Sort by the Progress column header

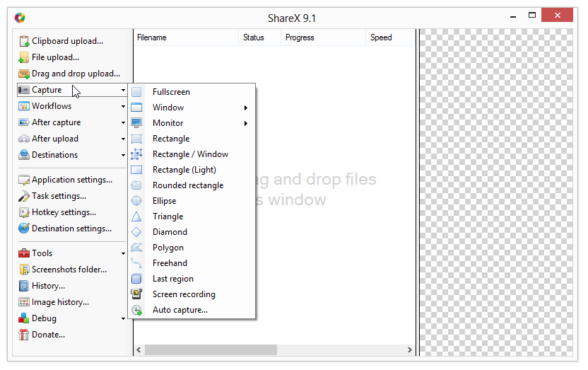[323, 37]
